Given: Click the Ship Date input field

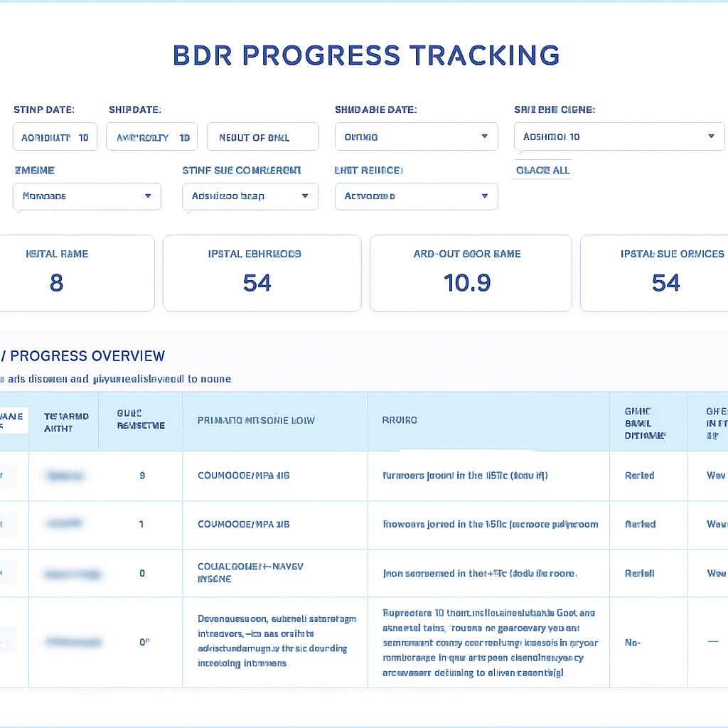Looking at the screenshot, I should [151, 136].
